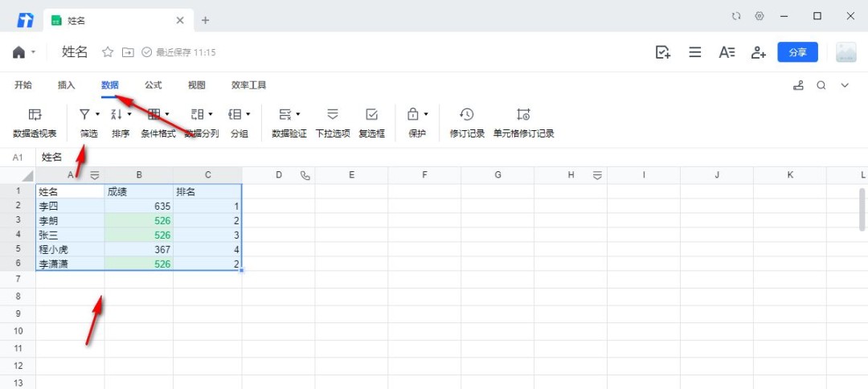Open the 公式 tab
Screen dimensions: 868x389
click(x=154, y=85)
